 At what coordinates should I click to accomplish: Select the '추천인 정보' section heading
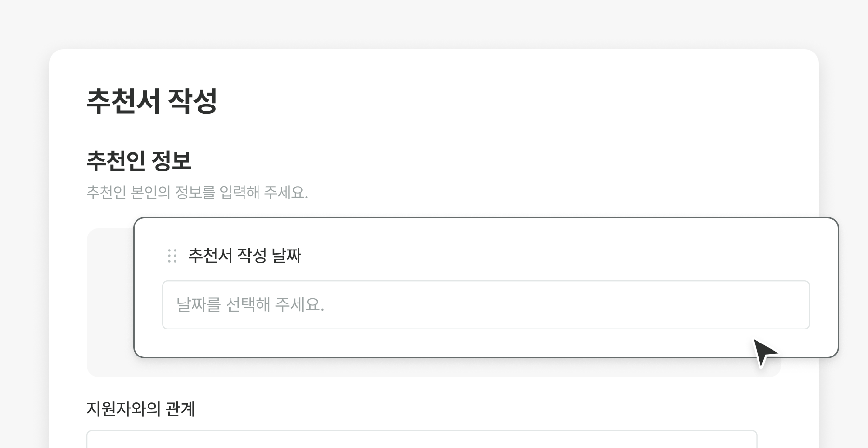pyautogui.click(x=139, y=161)
